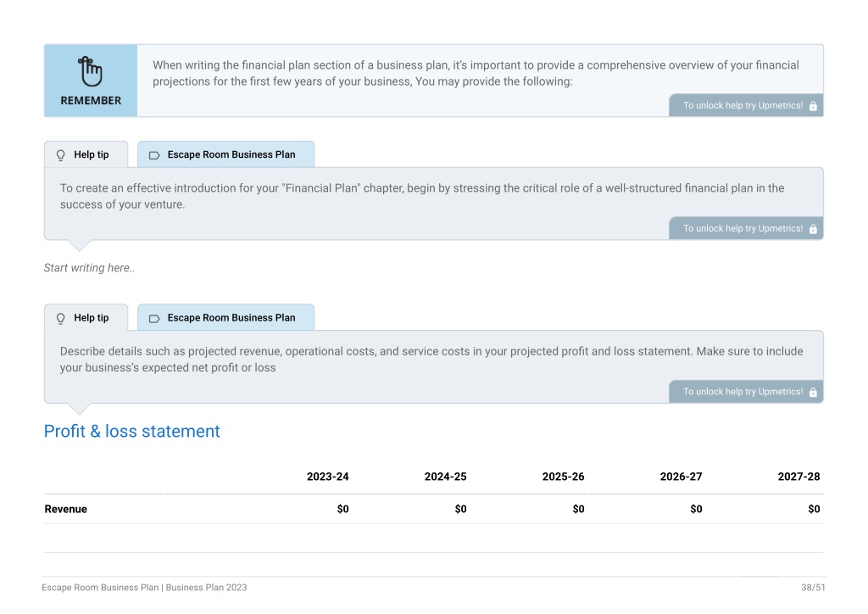Click the 2024-25 column header
The width and height of the screenshot is (868, 614).
tap(446, 477)
